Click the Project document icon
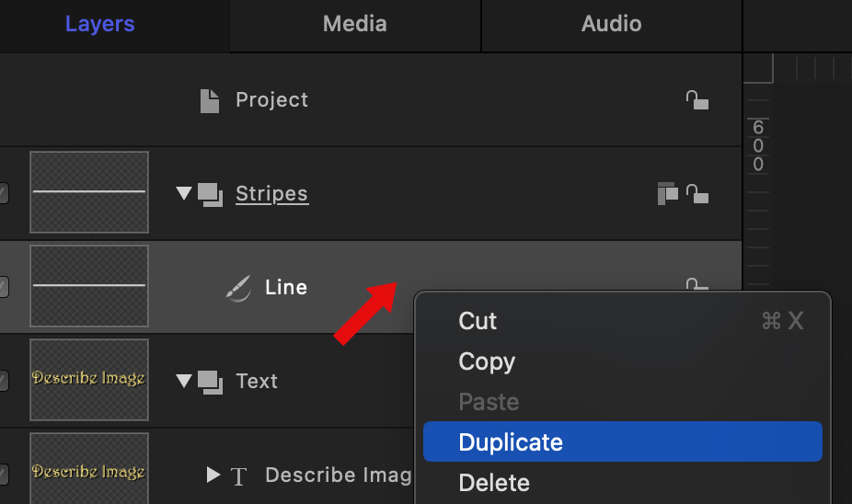The height and width of the screenshot is (504, 852). (211, 100)
